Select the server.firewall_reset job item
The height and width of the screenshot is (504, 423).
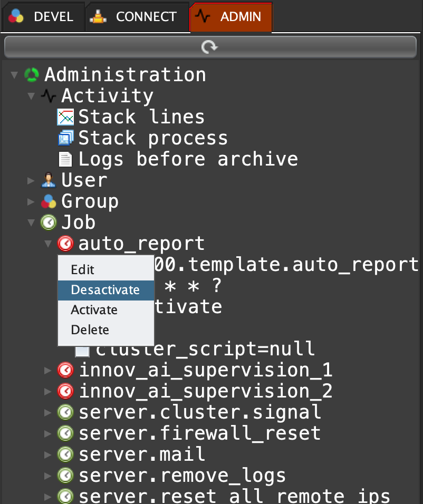pyautogui.click(x=199, y=433)
